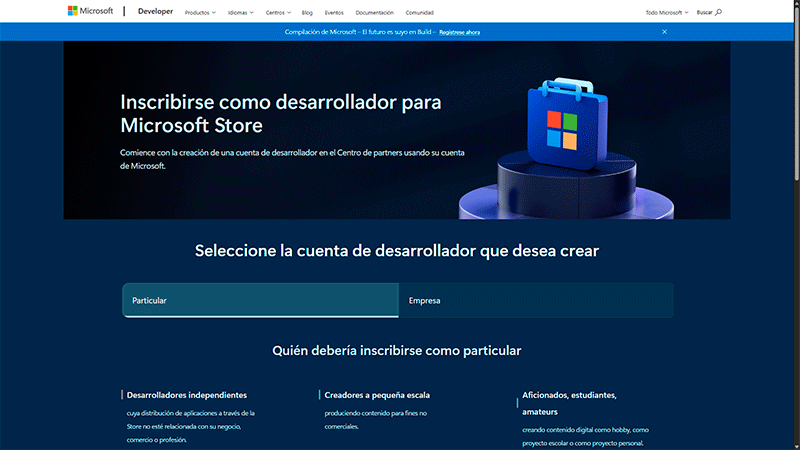Expand the Centros dropdown menu

[x=278, y=12]
